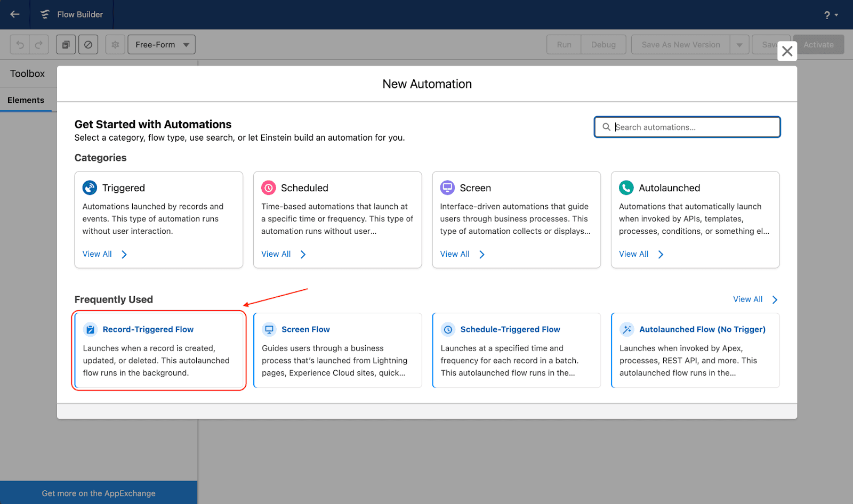Select the Autolaunched category phone icon
The width and height of the screenshot is (853, 504).
coord(626,188)
